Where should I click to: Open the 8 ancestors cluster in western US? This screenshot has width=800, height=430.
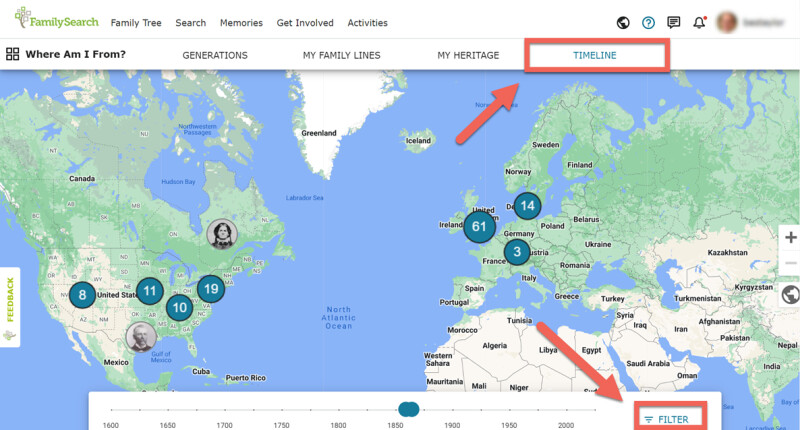(82, 295)
